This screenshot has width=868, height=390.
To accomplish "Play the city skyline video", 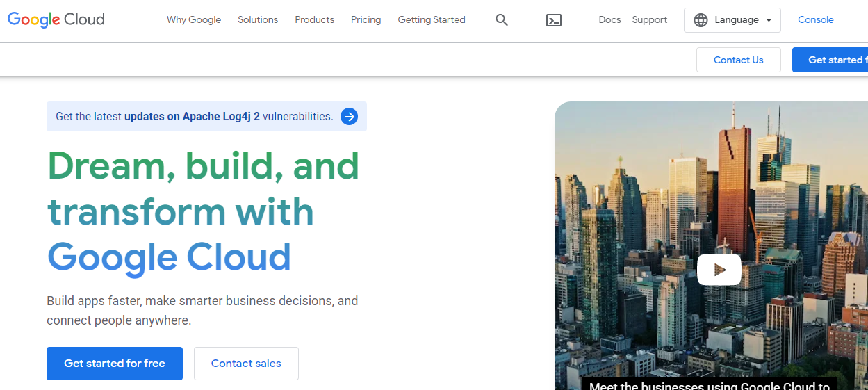I will 719,269.
